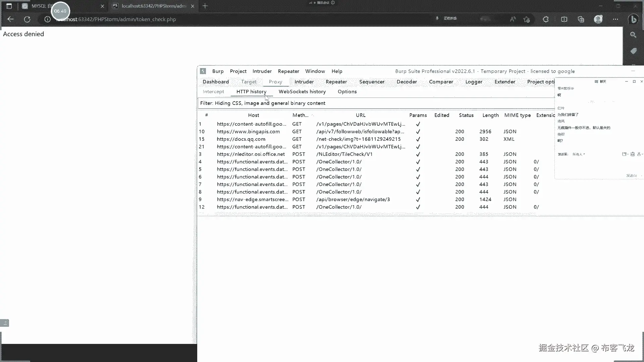Screen dimensions: 644x362
Task: Open a new browser tab
Action: 205,6
